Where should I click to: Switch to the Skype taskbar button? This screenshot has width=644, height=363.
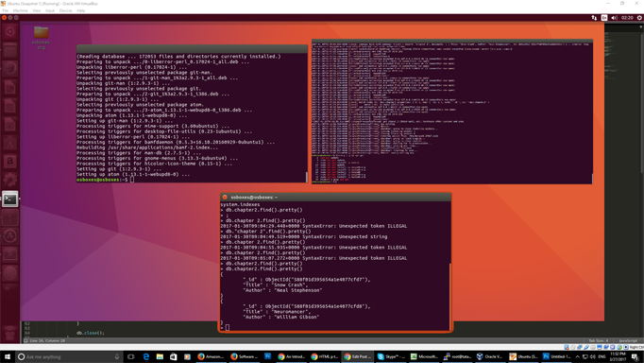tap(391, 356)
